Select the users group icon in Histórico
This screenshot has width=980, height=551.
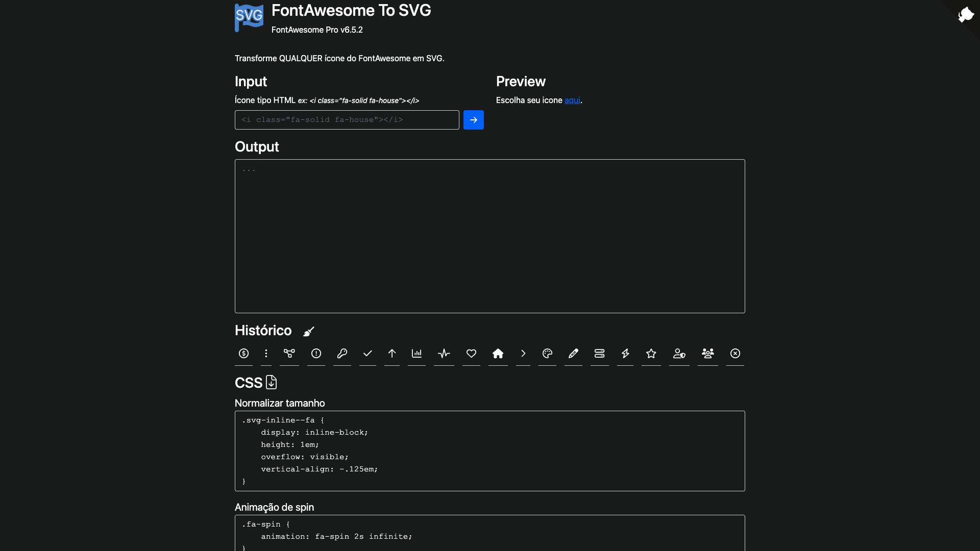[x=708, y=354]
